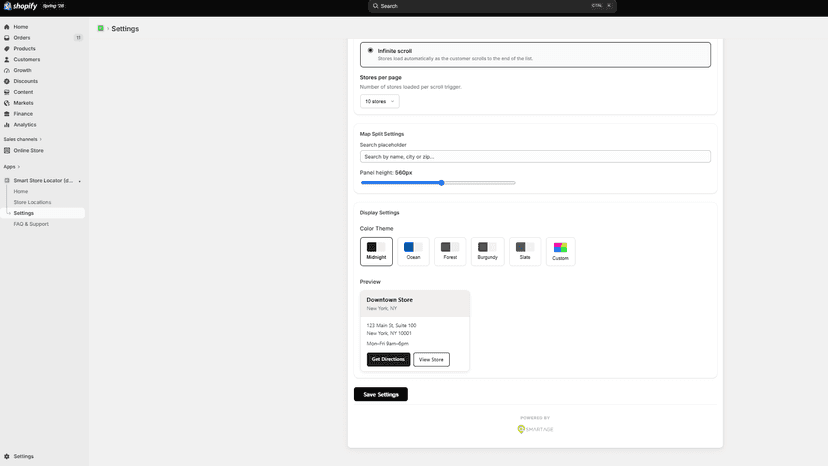
Task: Open Settings at the sidebar bottom
Action: click(23, 456)
